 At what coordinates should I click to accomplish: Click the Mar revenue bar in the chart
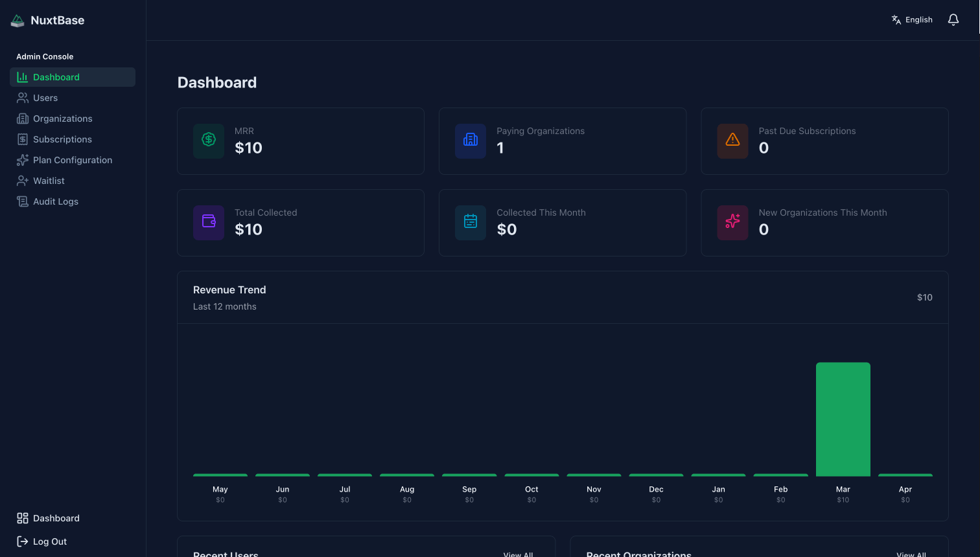click(843, 418)
